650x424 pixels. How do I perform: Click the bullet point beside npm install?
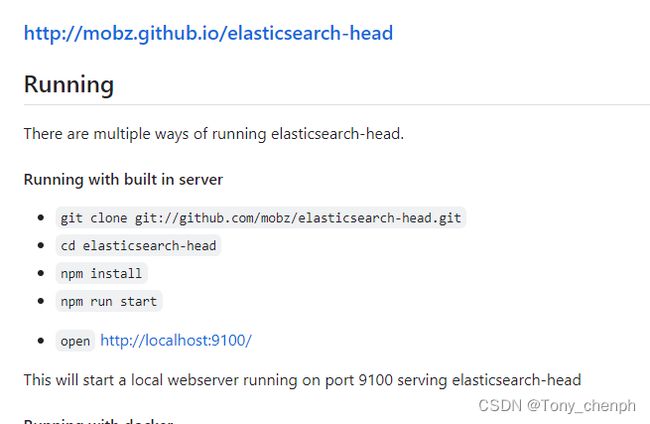(41, 273)
